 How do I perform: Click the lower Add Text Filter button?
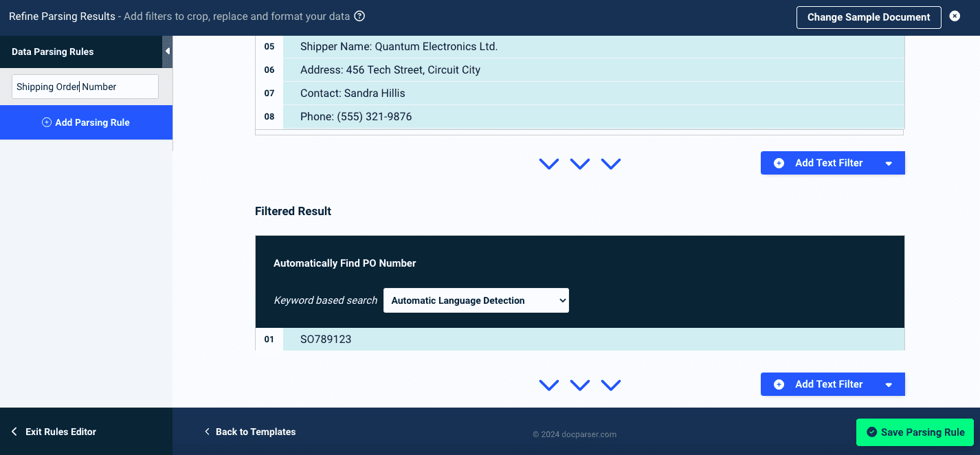821,384
